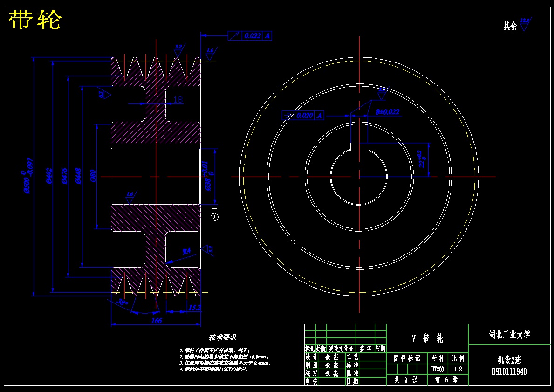Viewport: 554px width, 392px height.
Task: Click the 第 6 张 sheet number cell
Action: pos(448,380)
